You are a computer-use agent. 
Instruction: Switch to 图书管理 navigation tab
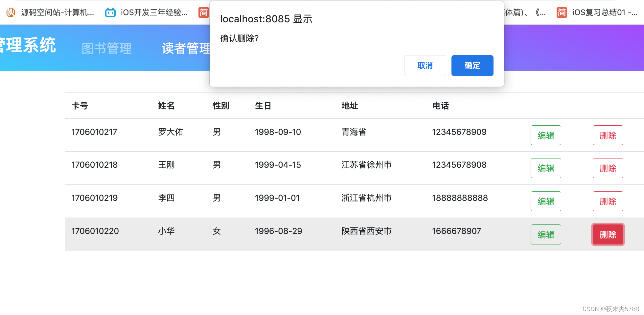tap(106, 48)
